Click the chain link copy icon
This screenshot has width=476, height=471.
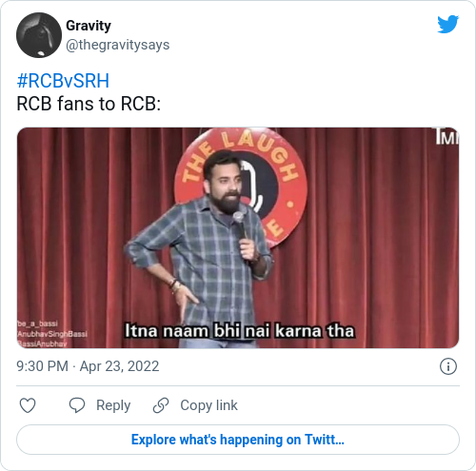[x=161, y=405]
